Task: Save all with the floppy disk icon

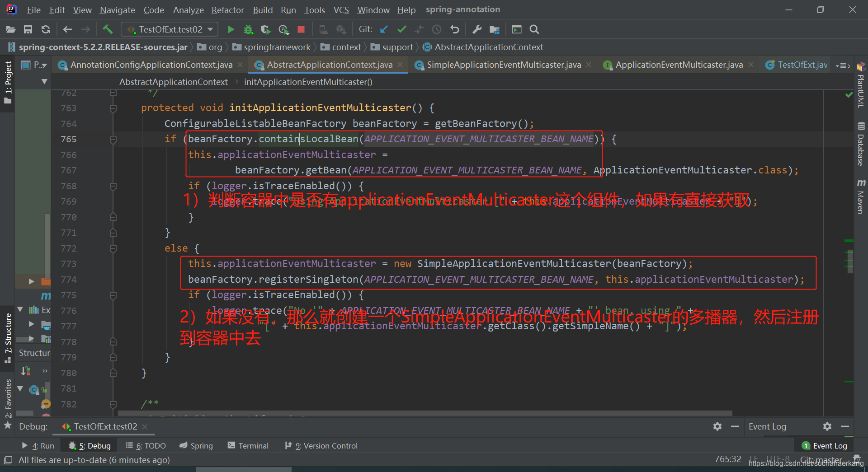Action: pos(28,29)
